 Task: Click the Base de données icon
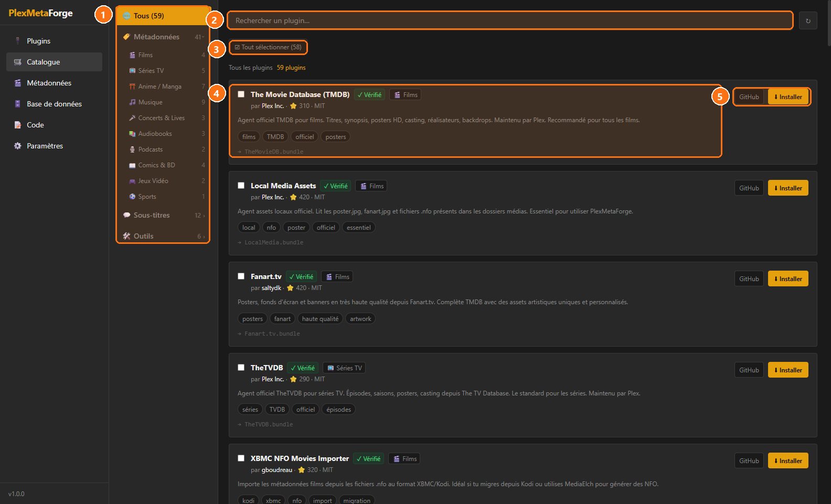pyautogui.click(x=18, y=104)
